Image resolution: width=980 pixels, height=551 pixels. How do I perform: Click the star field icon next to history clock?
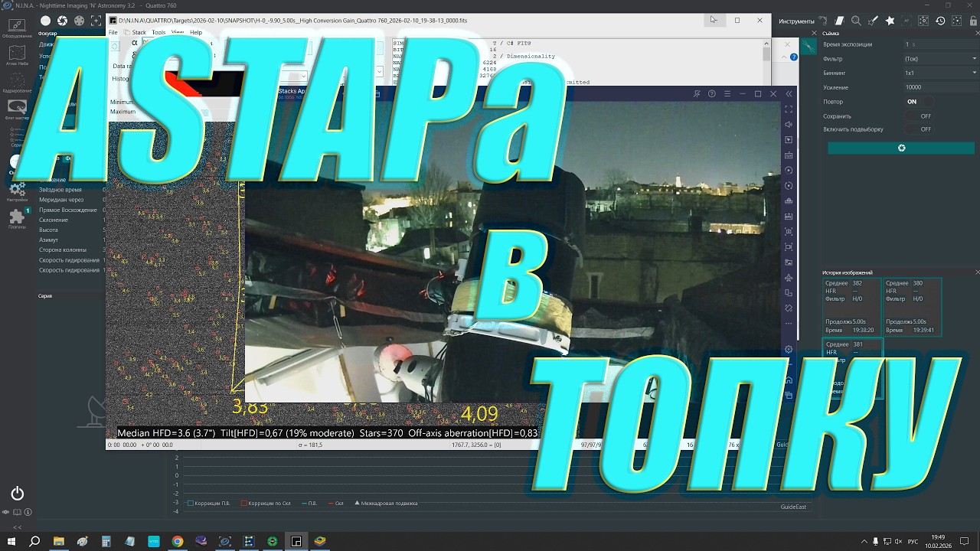[957, 21]
